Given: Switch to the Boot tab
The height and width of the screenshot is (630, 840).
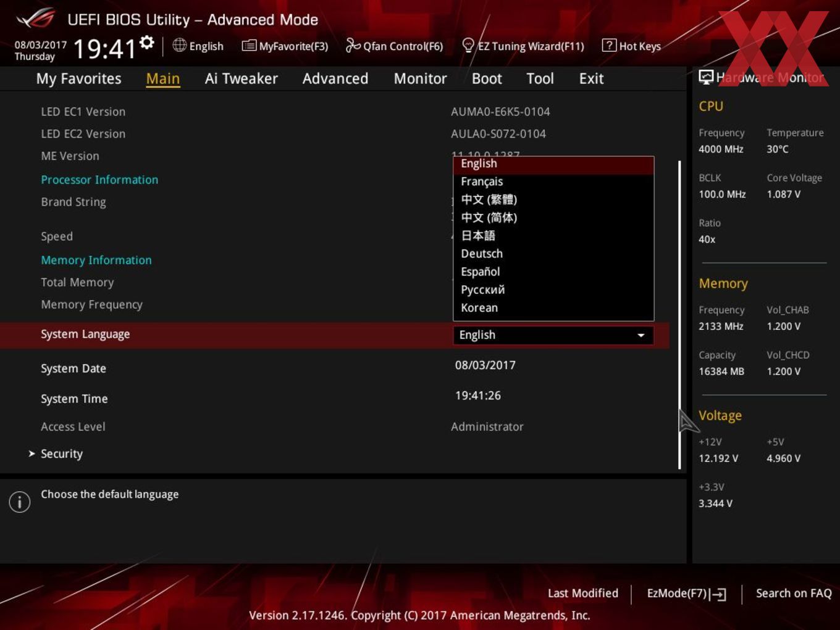Looking at the screenshot, I should [x=487, y=78].
